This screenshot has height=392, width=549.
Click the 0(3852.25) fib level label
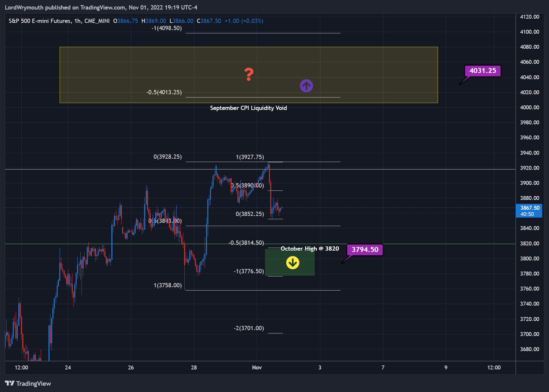pos(250,214)
